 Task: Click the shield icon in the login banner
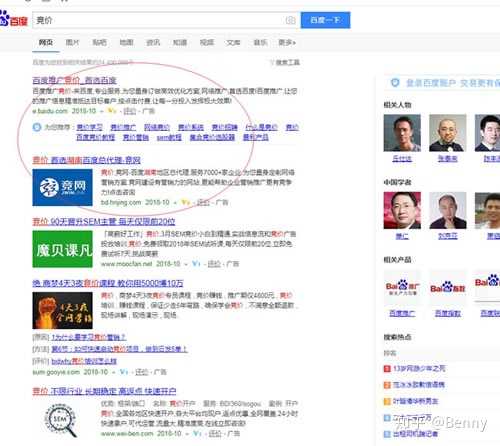395,82
